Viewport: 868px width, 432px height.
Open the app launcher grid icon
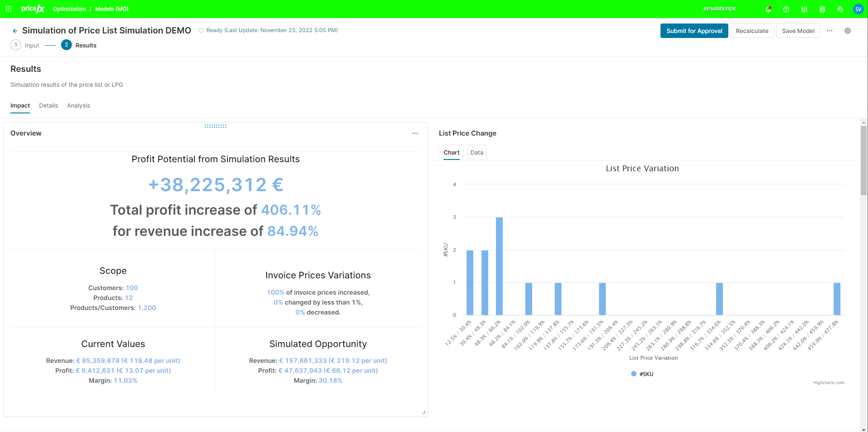point(9,9)
